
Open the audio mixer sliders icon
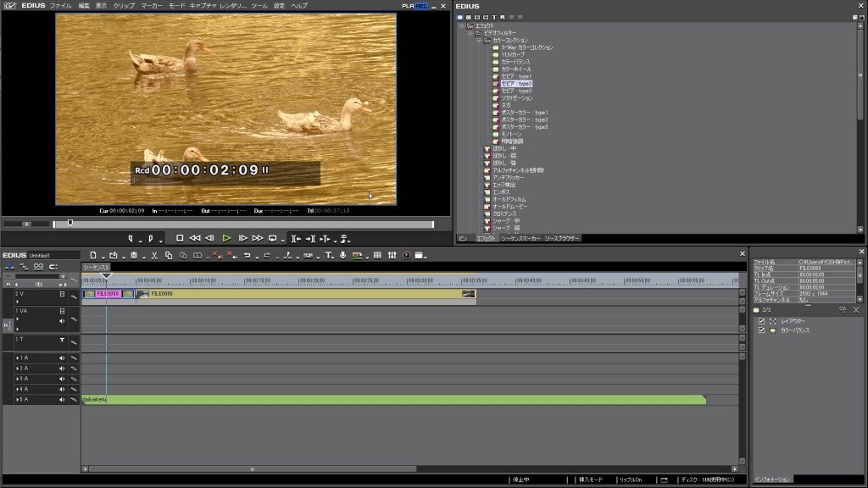click(x=392, y=255)
